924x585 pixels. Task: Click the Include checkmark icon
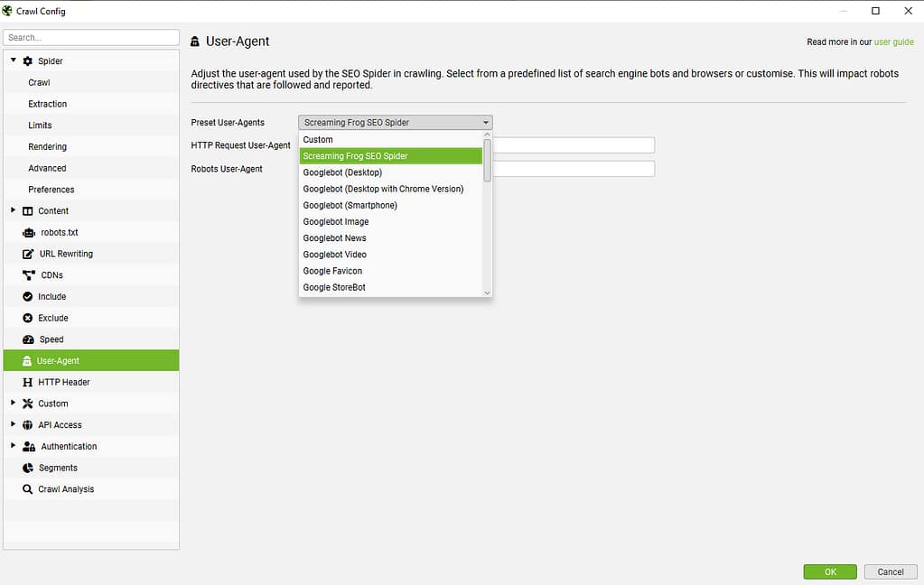28,297
